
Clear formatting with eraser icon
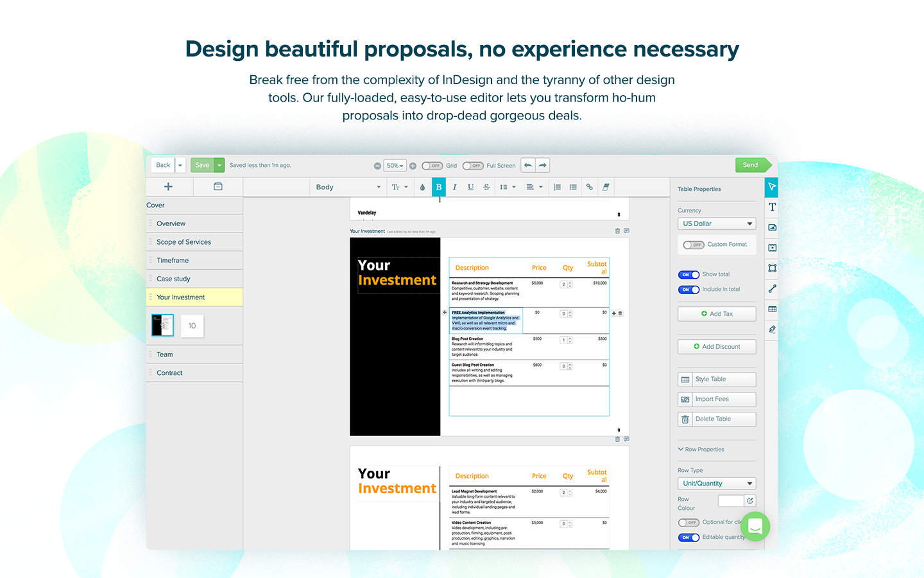606,187
